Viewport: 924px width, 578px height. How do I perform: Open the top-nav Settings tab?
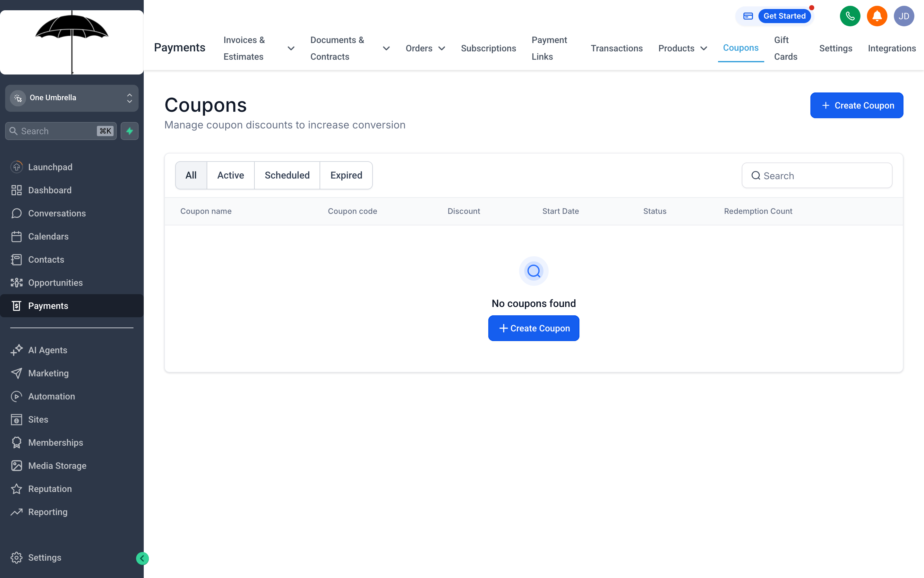click(835, 48)
